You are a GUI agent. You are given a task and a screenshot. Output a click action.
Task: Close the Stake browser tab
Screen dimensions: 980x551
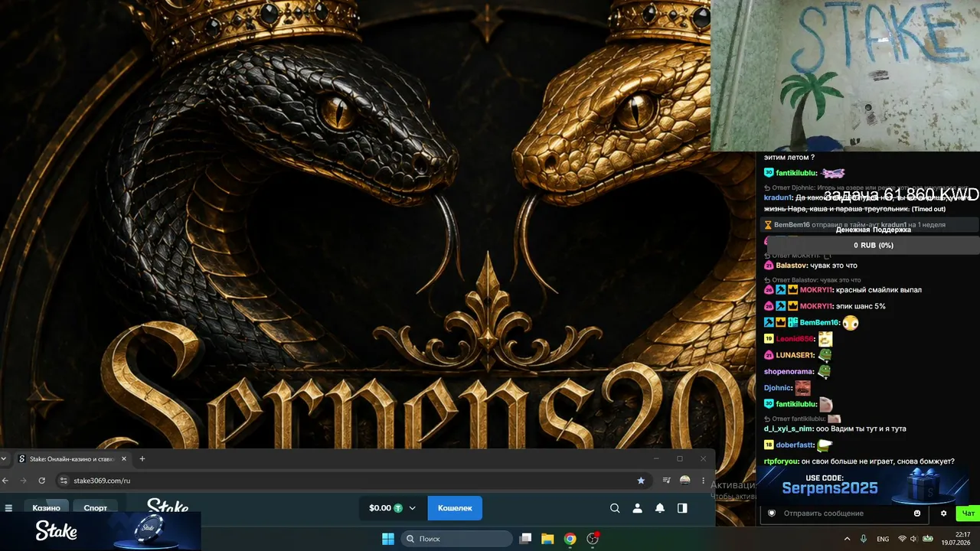pyautogui.click(x=122, y=459)
